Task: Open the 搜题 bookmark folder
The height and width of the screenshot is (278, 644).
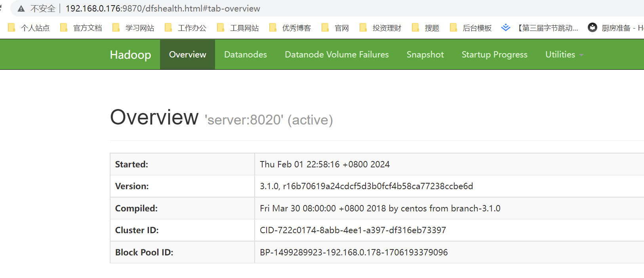Action: click(426, 28)
